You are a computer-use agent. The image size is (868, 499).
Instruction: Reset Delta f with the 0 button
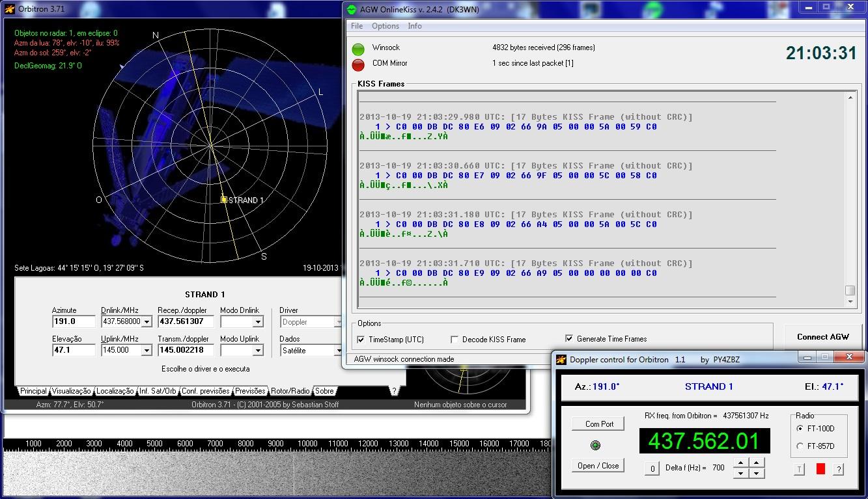(x=652, y=468)
